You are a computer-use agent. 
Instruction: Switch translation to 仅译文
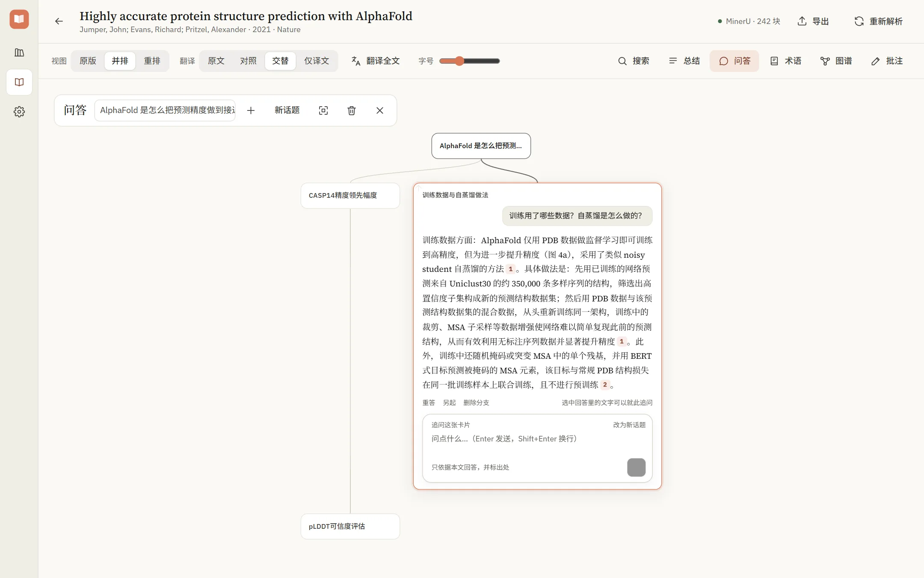click(x=317, y=61)
